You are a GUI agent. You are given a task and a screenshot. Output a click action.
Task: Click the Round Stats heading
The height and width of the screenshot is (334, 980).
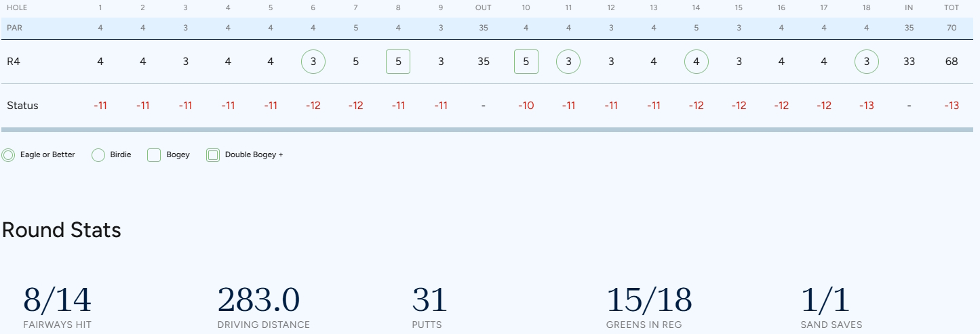click(x=62, y=230)
